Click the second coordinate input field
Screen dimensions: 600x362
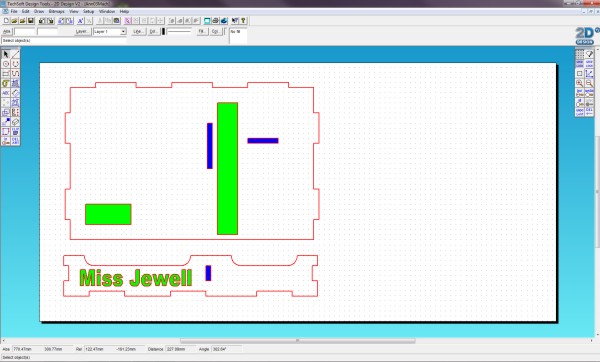pos(47,31)
